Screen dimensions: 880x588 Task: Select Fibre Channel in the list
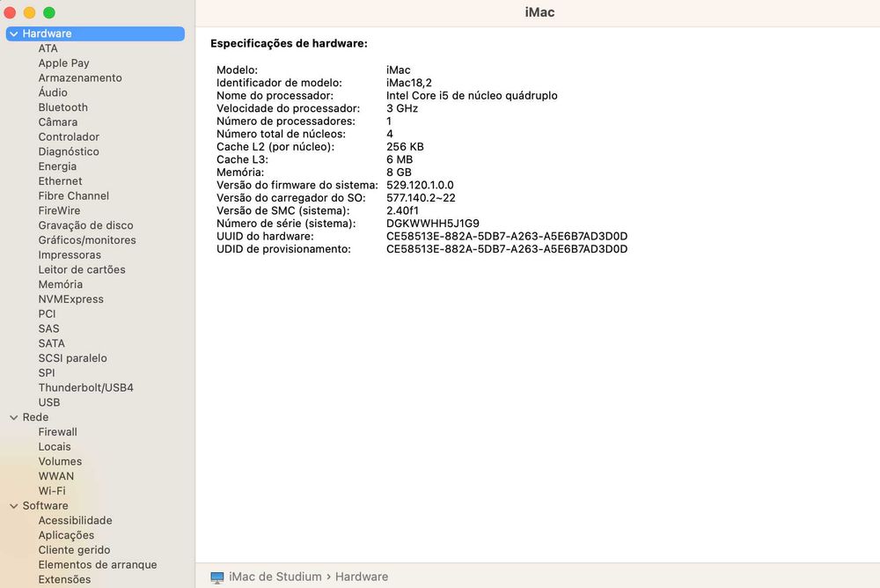[x=74, y=196]
